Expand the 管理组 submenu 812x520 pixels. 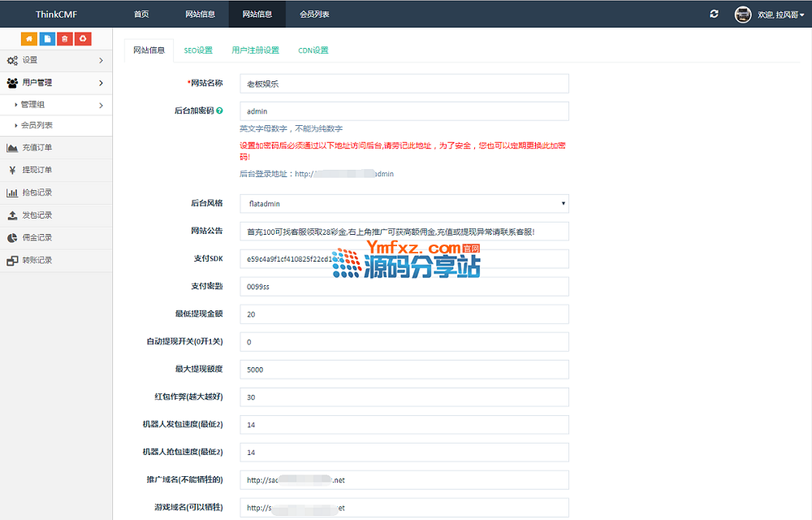57,105
